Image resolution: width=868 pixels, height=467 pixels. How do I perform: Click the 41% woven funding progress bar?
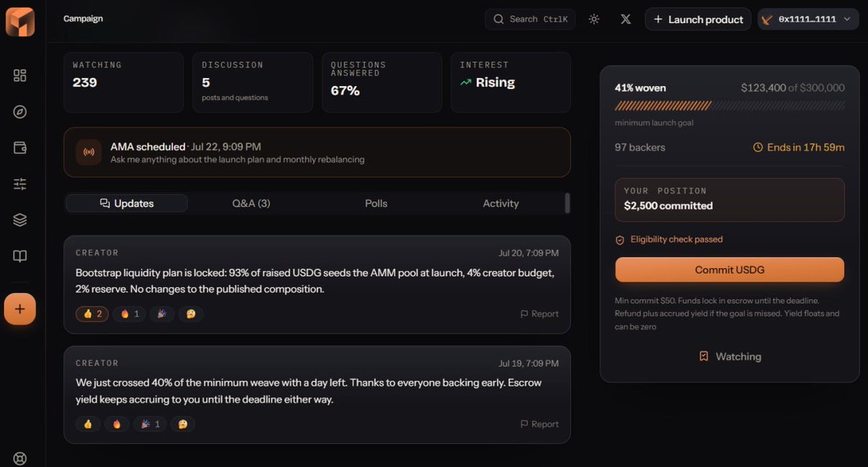point(730,106)
